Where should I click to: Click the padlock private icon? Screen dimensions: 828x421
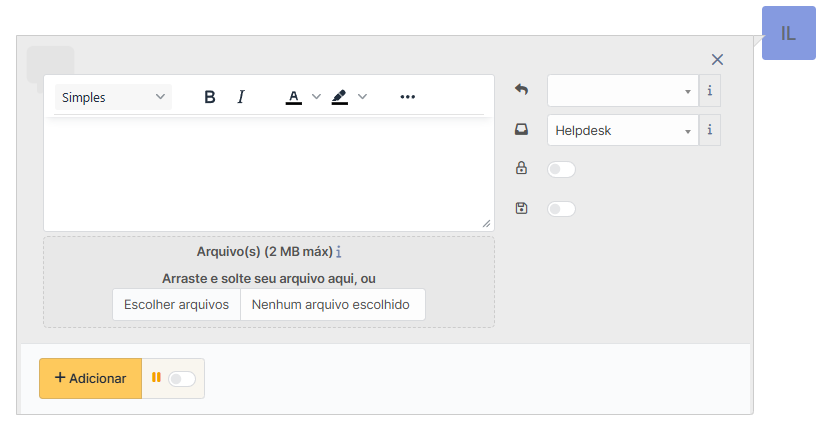coord(521,168)
